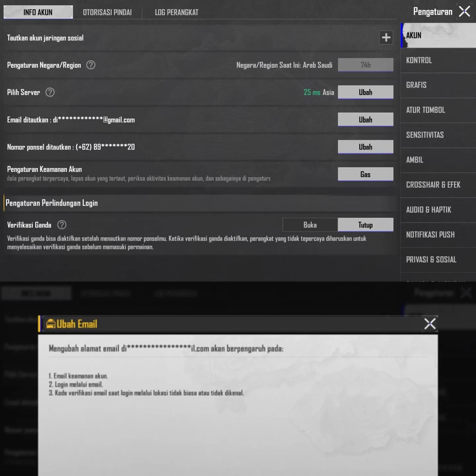Open the Log Perangkat tab

pyautogui.click(x=177, y=12)
